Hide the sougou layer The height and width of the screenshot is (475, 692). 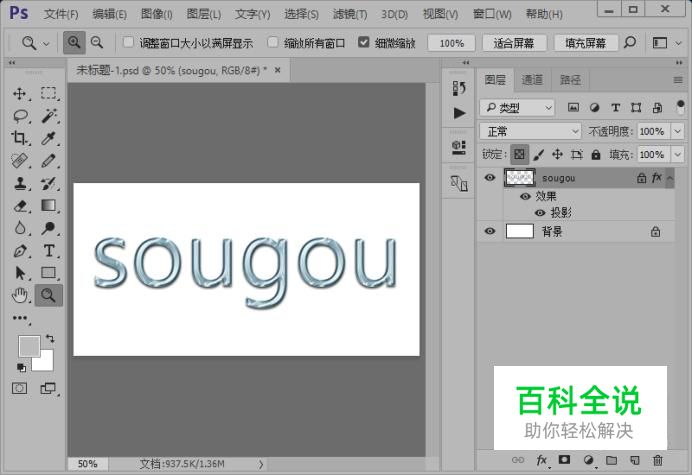point(489,177)
